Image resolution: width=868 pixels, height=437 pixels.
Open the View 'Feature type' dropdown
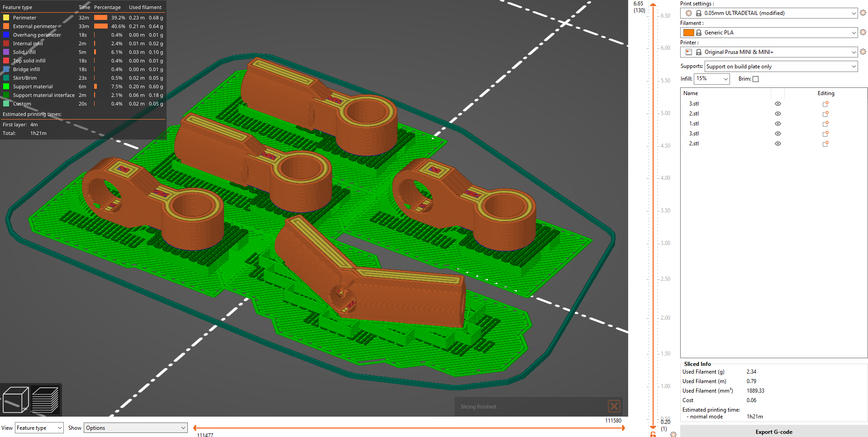tap(39, 428)
